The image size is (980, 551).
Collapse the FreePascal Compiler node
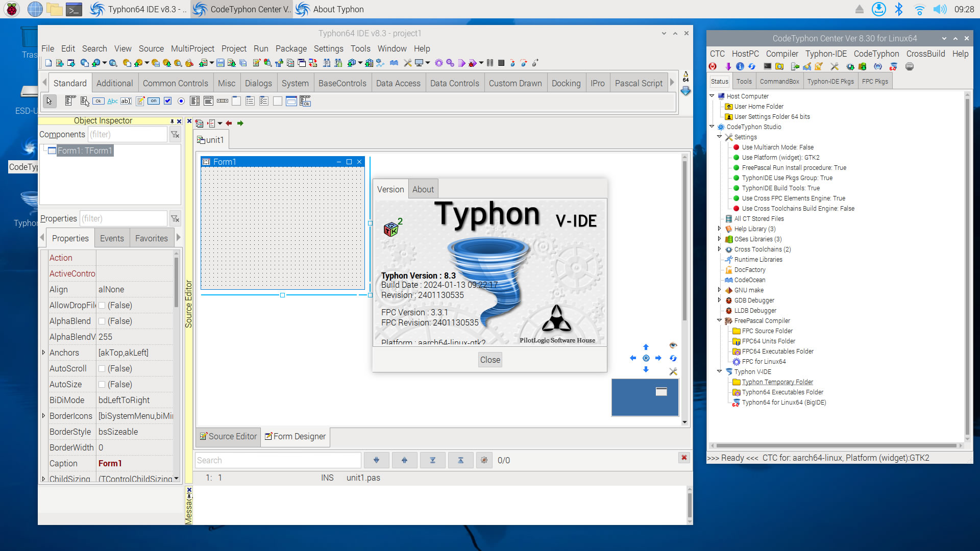(x=720, y=320)
